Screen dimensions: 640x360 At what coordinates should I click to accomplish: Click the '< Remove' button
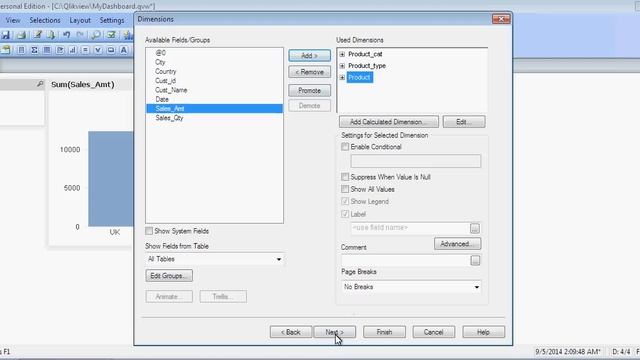coord(309,72)
